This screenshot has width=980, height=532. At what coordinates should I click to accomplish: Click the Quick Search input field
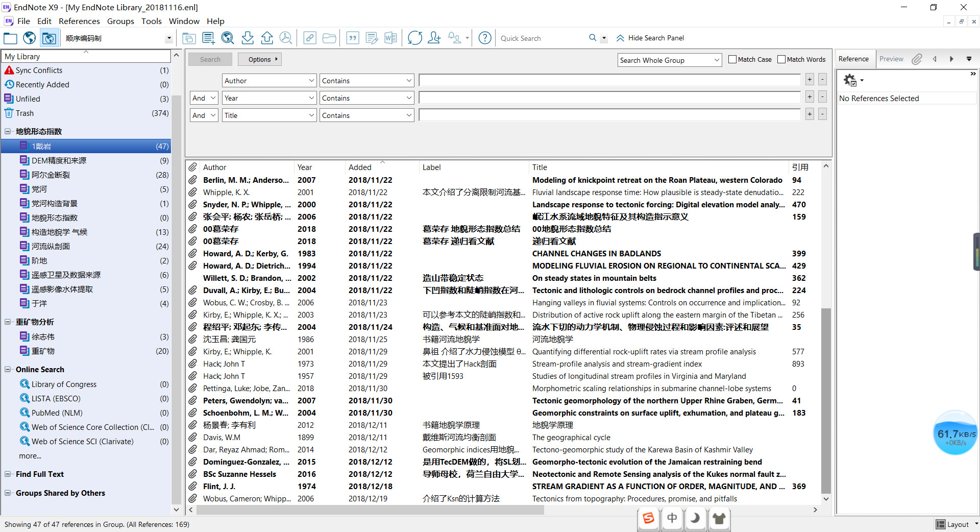(x=541, y=38)
